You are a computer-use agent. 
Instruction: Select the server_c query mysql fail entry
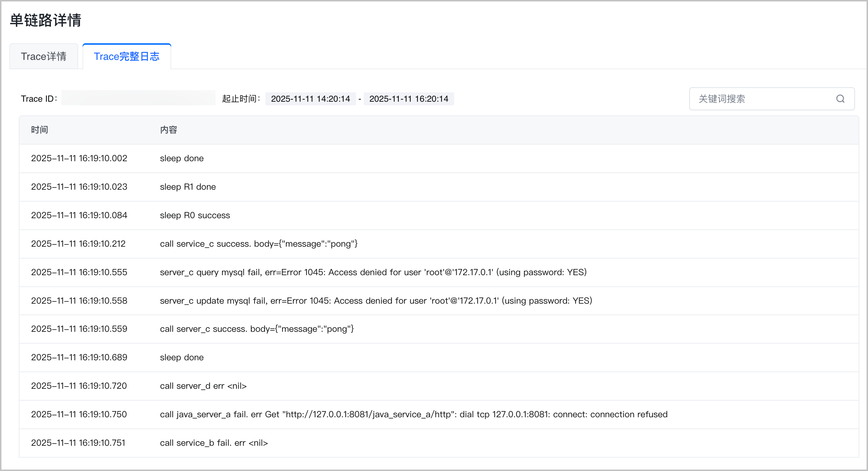[439, 272]
